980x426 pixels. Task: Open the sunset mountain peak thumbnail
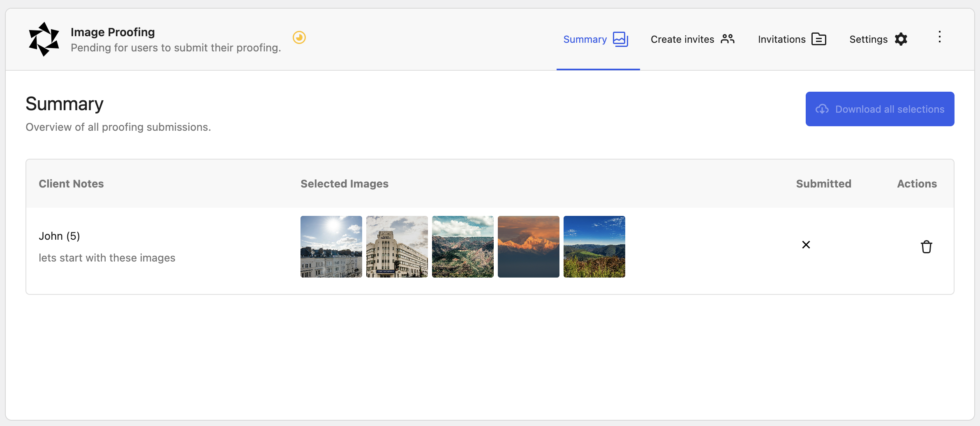[x=528, y=246]
